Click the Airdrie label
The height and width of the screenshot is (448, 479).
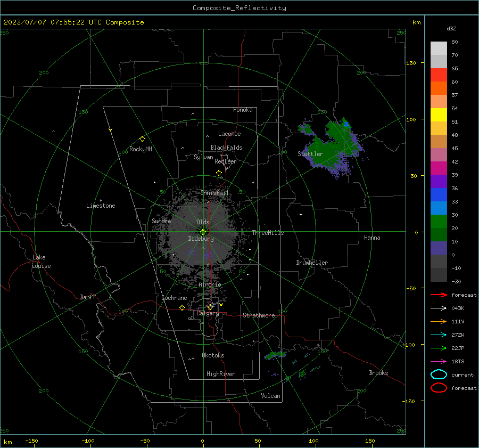click(210, 284)
